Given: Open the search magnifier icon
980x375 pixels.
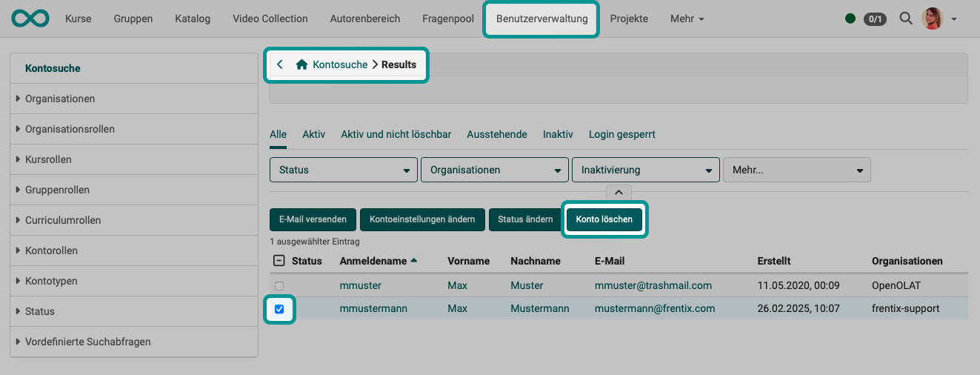Looking at the screenshot, I should pyautogui.click(x=905, y=19).
